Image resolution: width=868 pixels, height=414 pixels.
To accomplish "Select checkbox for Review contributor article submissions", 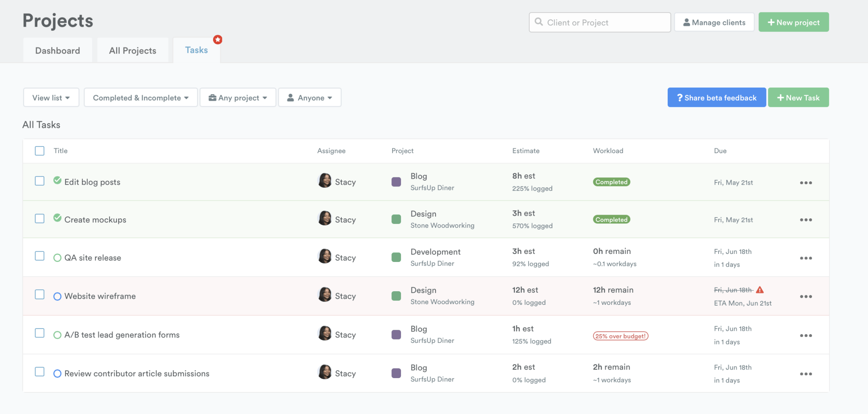I will (40, 372).
